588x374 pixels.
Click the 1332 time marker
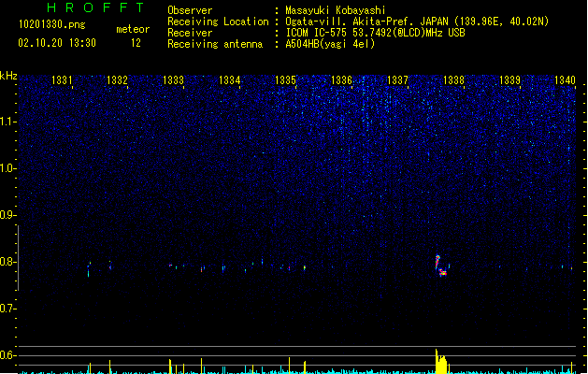click(x=118, y=79)
